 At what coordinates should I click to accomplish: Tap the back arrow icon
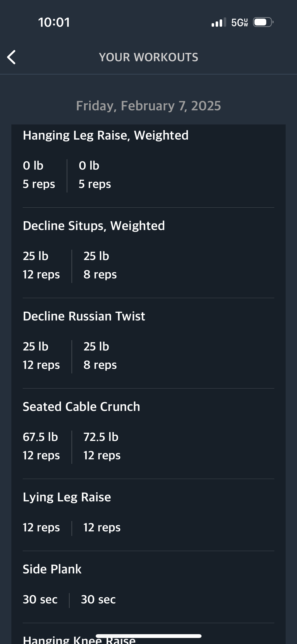(x=11, y=57)
